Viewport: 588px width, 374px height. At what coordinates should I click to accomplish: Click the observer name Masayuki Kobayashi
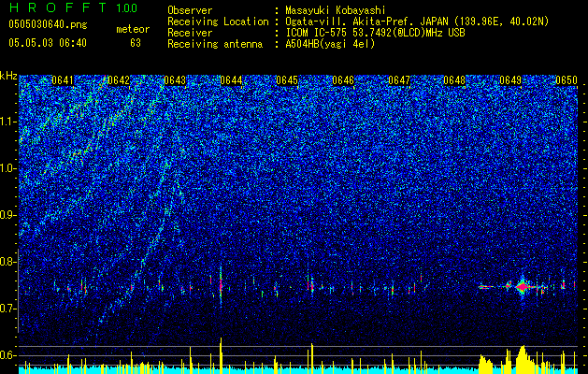(x=336, y=10)
